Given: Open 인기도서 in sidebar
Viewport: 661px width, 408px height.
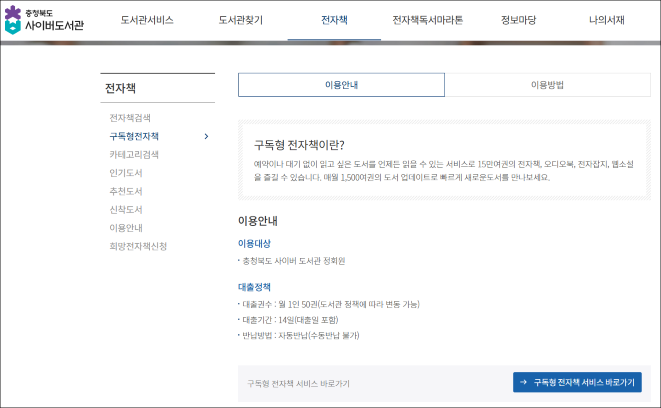Looking at the screenshot, I should click(126, 173).
